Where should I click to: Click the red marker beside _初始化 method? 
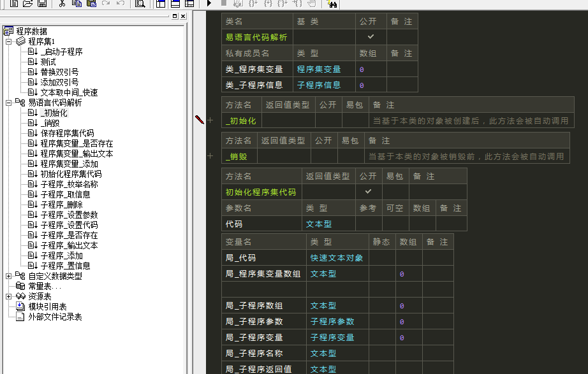(x=200, y=120)
